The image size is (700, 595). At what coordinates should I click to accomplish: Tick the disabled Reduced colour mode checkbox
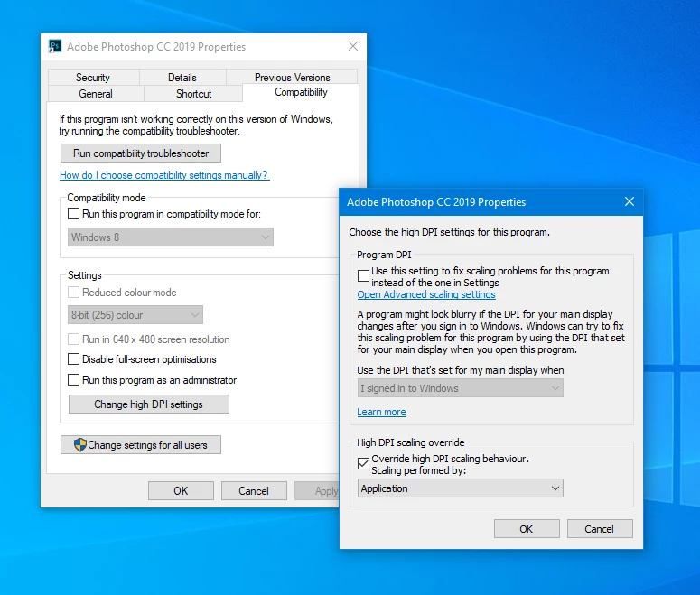coord(74,293)
